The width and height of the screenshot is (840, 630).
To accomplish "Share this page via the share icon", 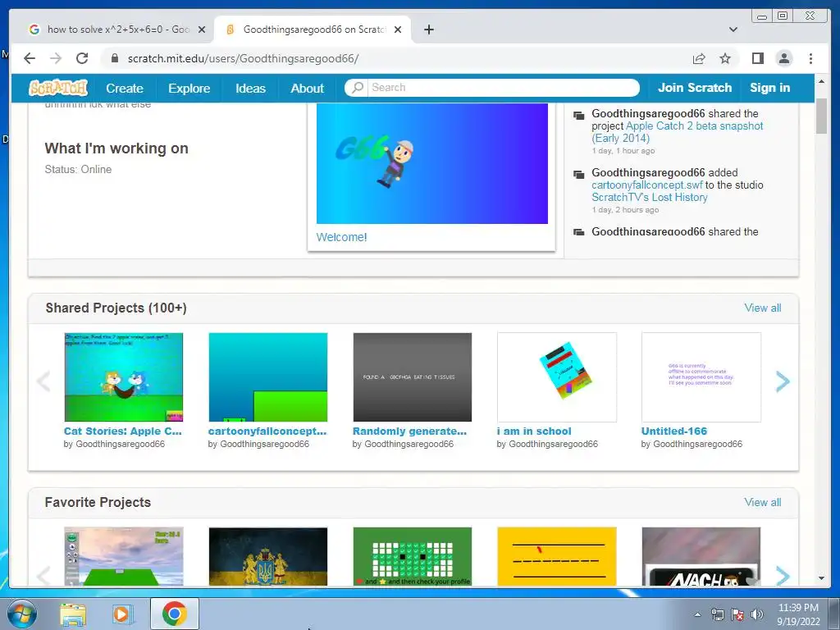I will pyautogui.click(x=699, y=58).
